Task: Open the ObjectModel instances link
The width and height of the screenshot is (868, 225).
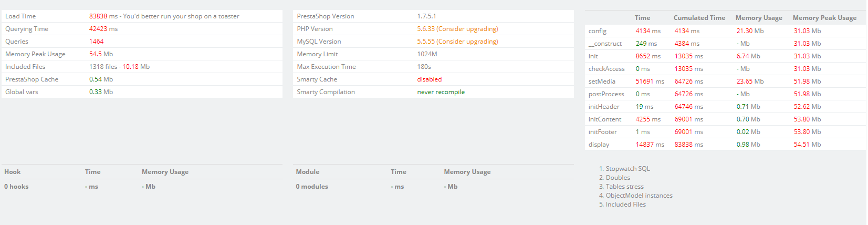Action: [639, 196]
